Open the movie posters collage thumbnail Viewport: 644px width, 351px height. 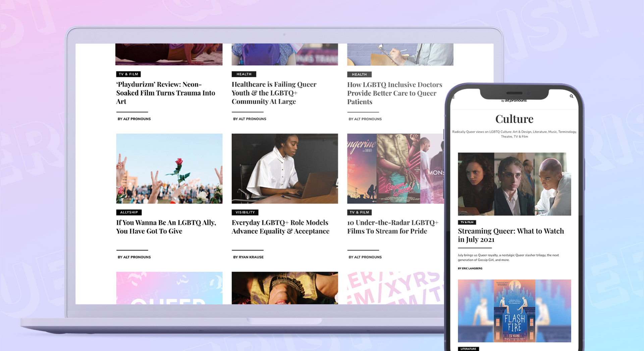(x=395, y=169)
